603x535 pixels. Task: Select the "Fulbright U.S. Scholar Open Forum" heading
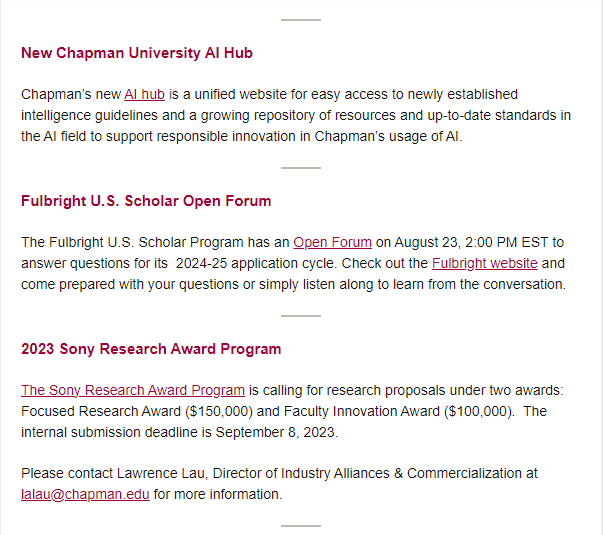click(146, 201)
